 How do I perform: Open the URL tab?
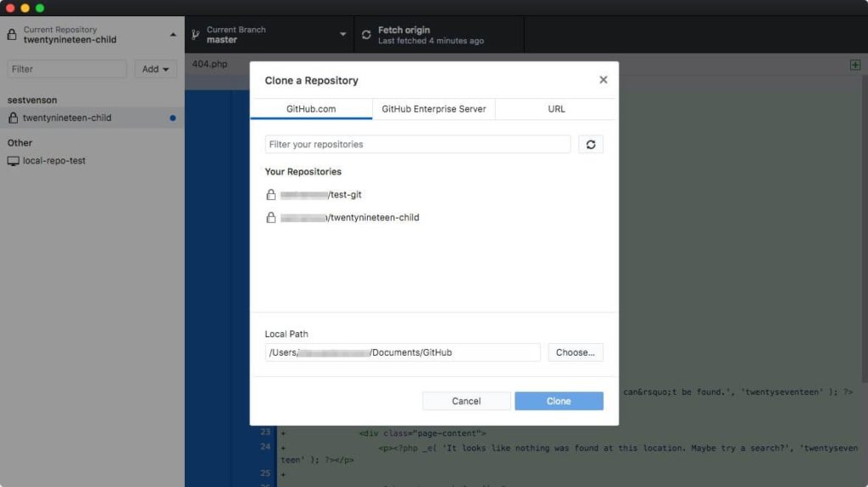[x=556, y=109]
